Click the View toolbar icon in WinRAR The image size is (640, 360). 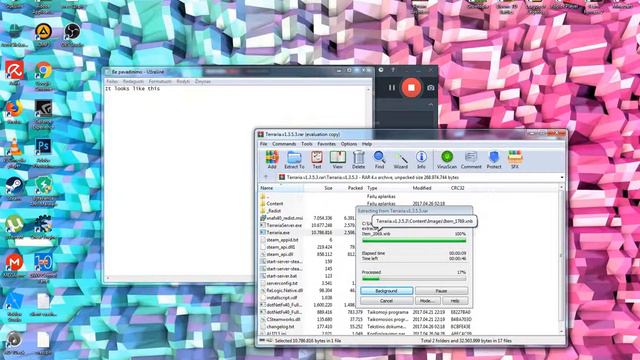point(338,160)
